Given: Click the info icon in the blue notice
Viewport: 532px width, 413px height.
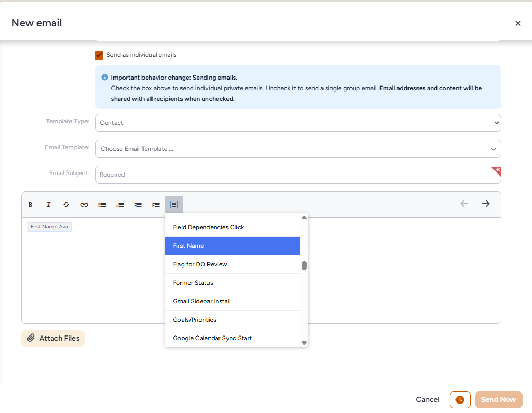Looking at the screenshot, I should pyautogui.click(x=105, y=78).
